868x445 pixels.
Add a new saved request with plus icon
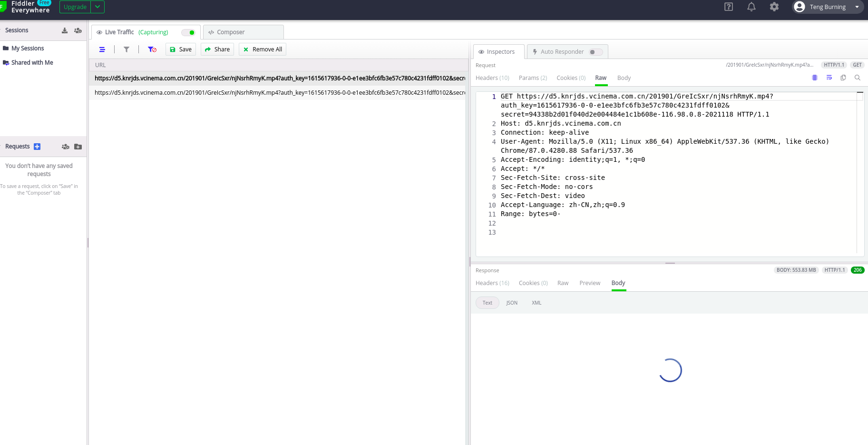pyautogui.click(x=38, y=146)
